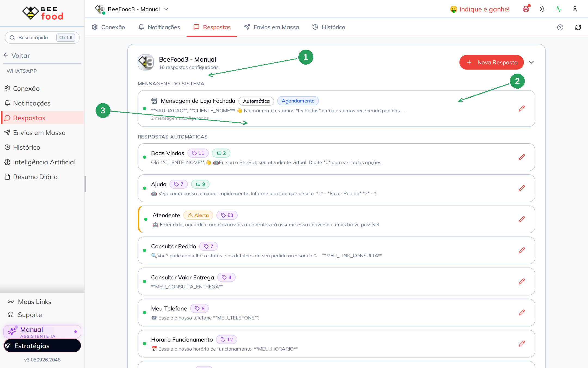Switch to the Conexão tab
Image resolution: width=588 pixels, height=368 pixels.
[x=108, y=27]
